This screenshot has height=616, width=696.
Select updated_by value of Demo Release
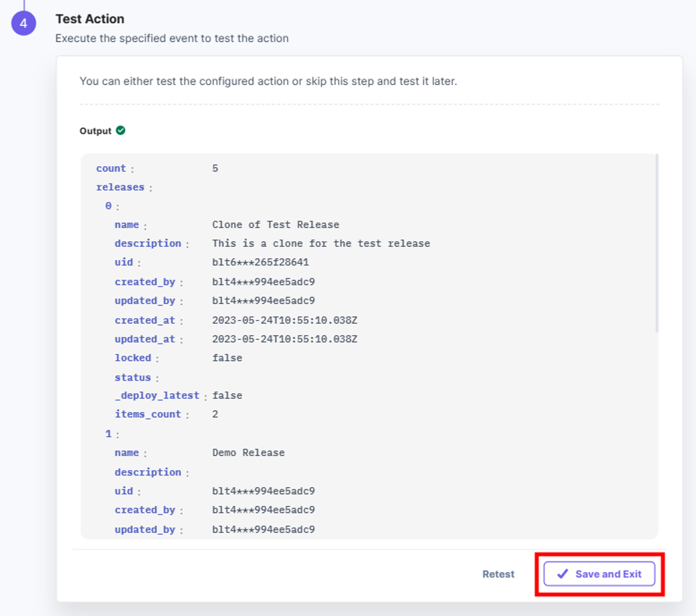click(264, 530)
